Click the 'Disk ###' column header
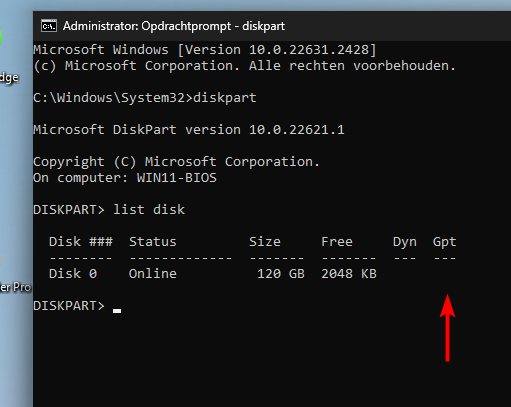Screen dimensions: 511x407 point(81,242)
